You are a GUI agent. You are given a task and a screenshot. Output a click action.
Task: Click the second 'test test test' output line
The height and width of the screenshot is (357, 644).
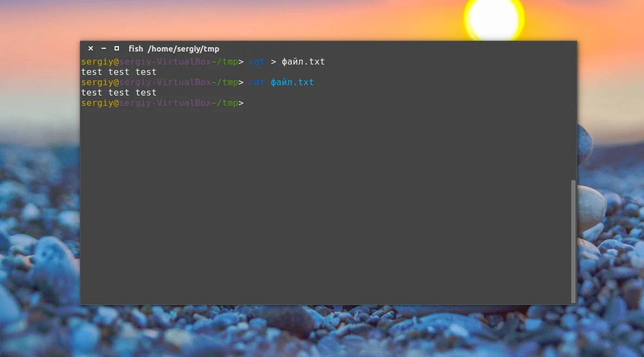coord(119,92)
